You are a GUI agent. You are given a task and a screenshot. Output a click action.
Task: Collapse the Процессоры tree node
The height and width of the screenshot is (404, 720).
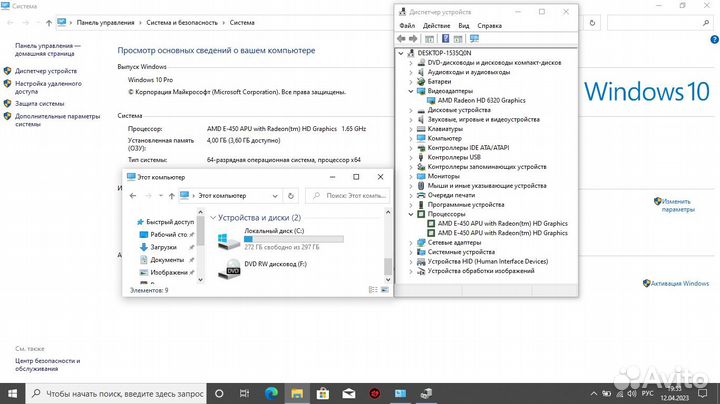[x=412, y=214]
